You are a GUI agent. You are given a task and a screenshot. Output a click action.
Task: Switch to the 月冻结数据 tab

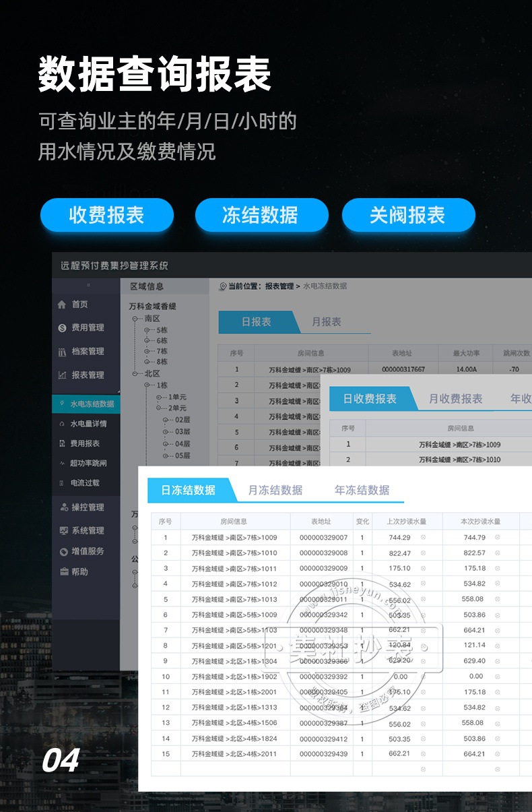pyautogui.click(x=275, y=490)
